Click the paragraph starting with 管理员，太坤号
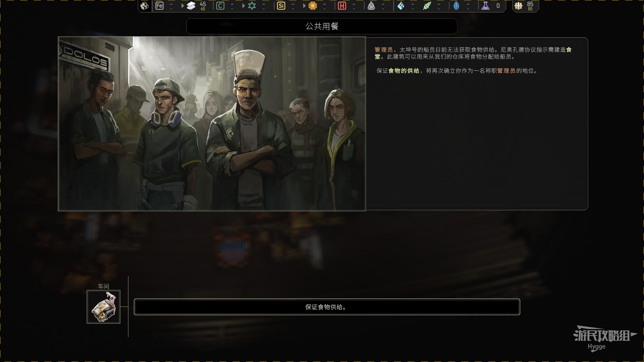Viewport: 644px width, 362px height. (473, 53)
